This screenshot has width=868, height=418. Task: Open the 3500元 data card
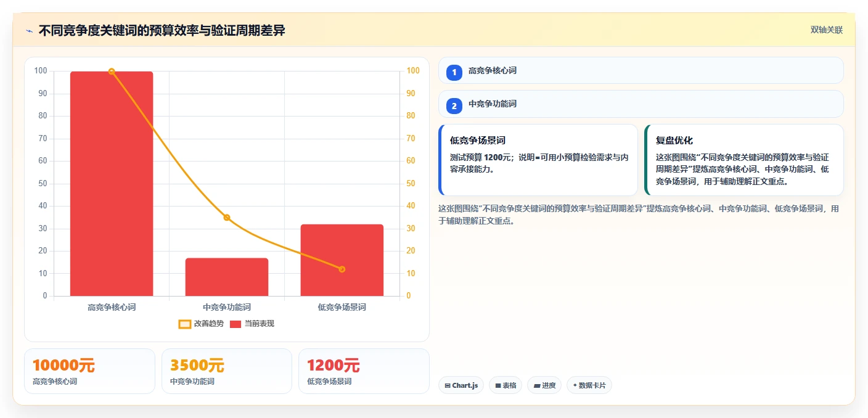pyautogui.click(x=227, y=371)
